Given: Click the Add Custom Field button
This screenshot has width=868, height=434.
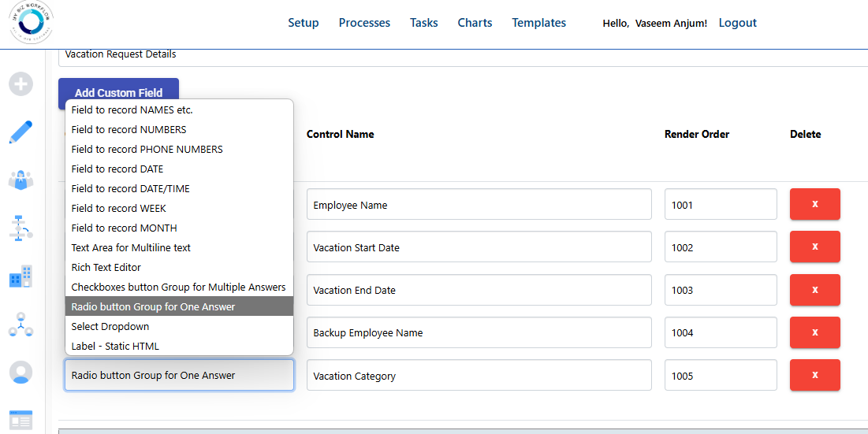Looking at the screenshot, I should [118, 93].
